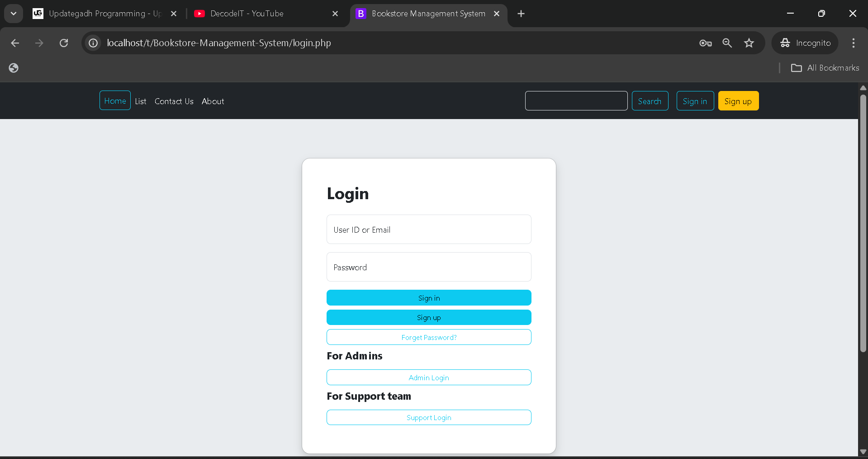Switch to the DecodeIT YouTube tab

click(247, 14)
